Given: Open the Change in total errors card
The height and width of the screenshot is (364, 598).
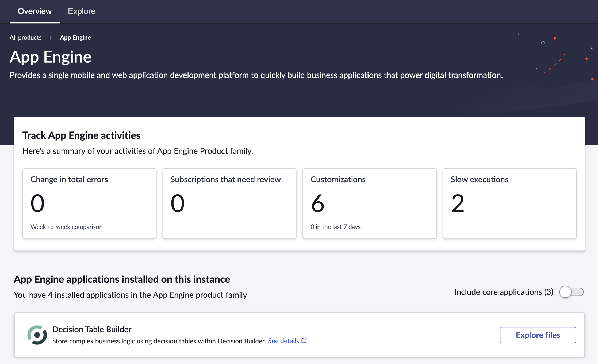Looking at the screenshot, I should click(x=89, y=203).
